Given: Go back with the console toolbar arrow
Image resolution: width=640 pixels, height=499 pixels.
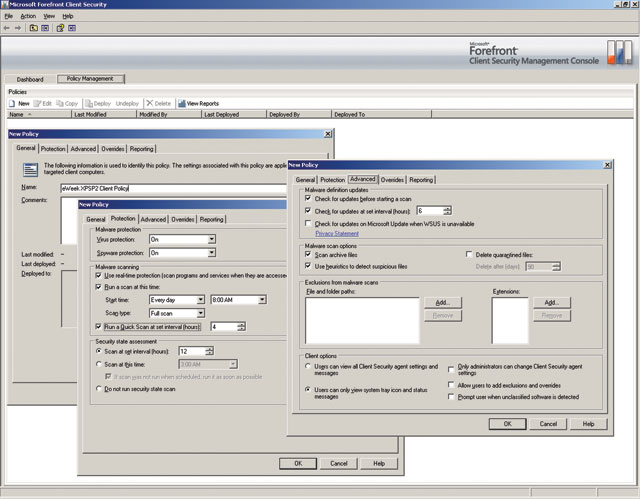Looking at the screenshot, I should [x=6, y=28].
